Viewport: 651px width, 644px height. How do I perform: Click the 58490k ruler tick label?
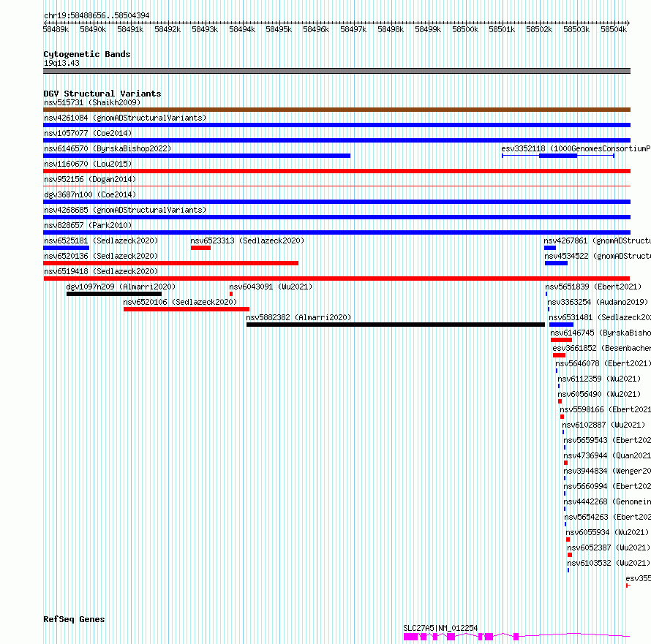[x=93, y=29]
